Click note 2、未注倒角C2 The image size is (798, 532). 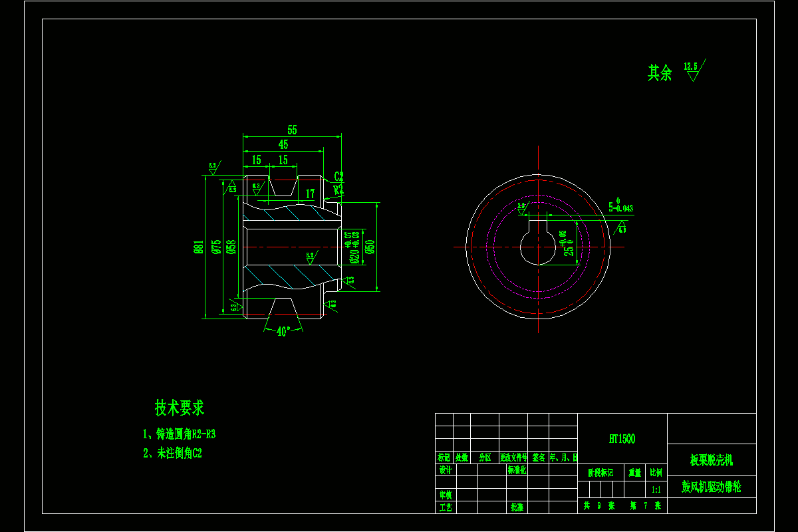pyautogui.click(x=172, y=454)
